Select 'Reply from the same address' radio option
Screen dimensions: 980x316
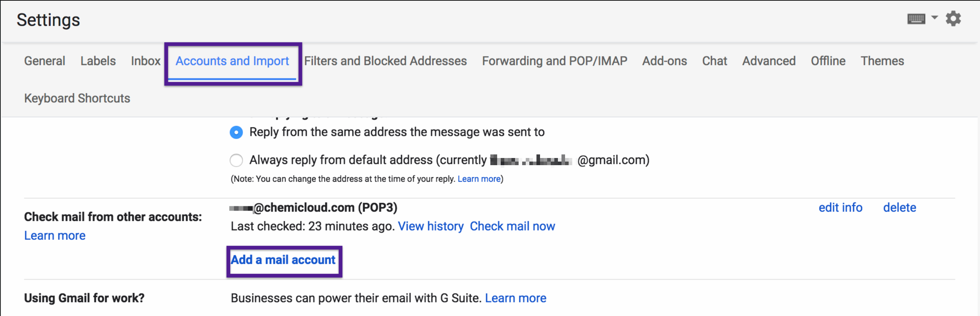click(236, 133)
